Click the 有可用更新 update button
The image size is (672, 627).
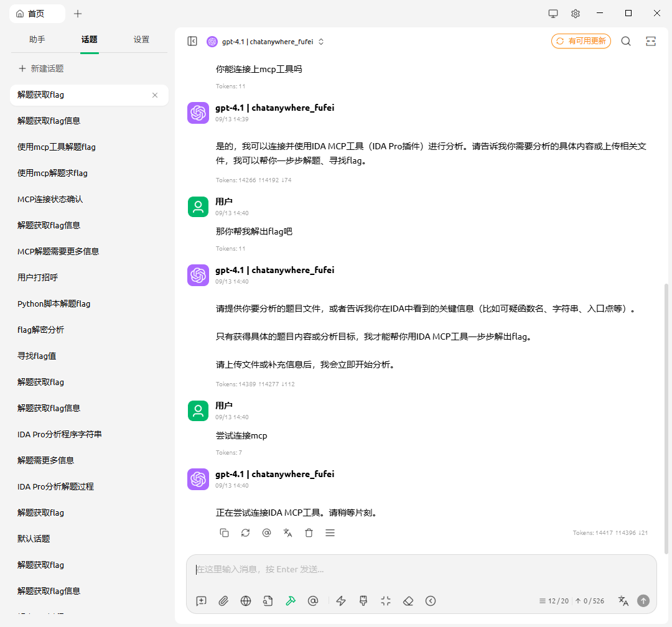click(x=581, y=41)
